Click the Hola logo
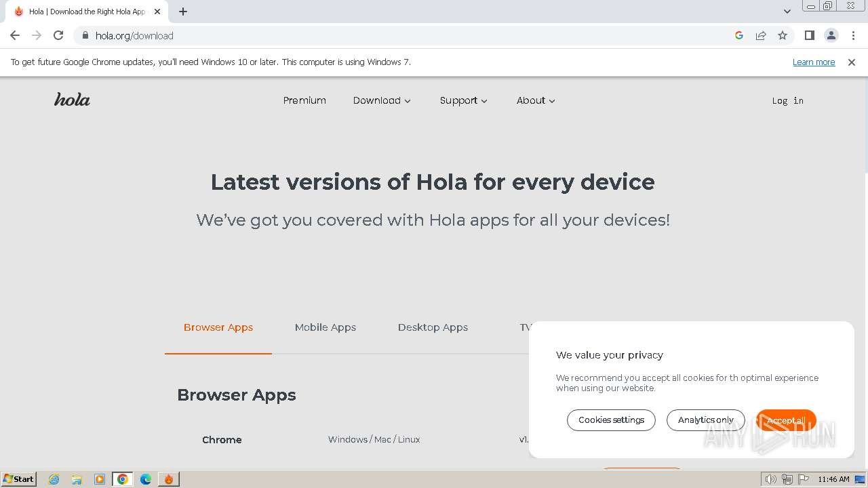Image resolution: width=868 pixels, height=488 pixels. tap(72, 100)
